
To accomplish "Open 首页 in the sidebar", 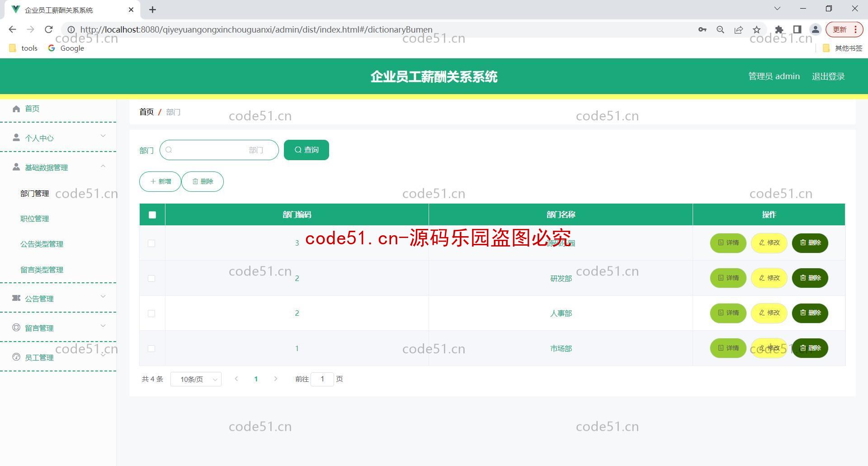I will 32,109.
